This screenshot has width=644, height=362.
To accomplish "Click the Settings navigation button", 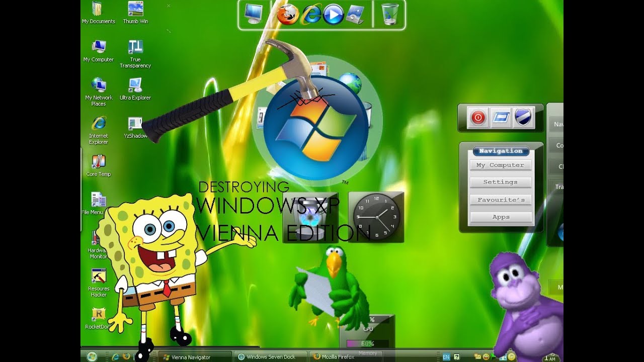I will coord(501,182).
